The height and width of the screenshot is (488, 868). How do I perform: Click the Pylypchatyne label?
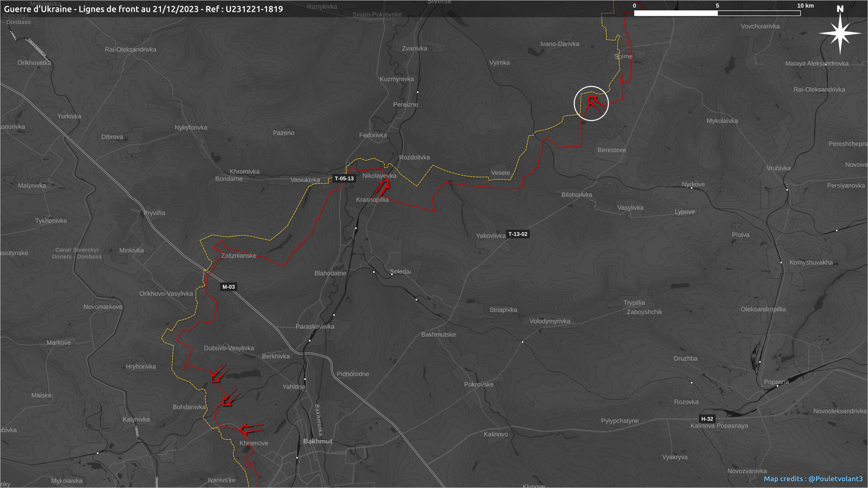pos(620,421)
